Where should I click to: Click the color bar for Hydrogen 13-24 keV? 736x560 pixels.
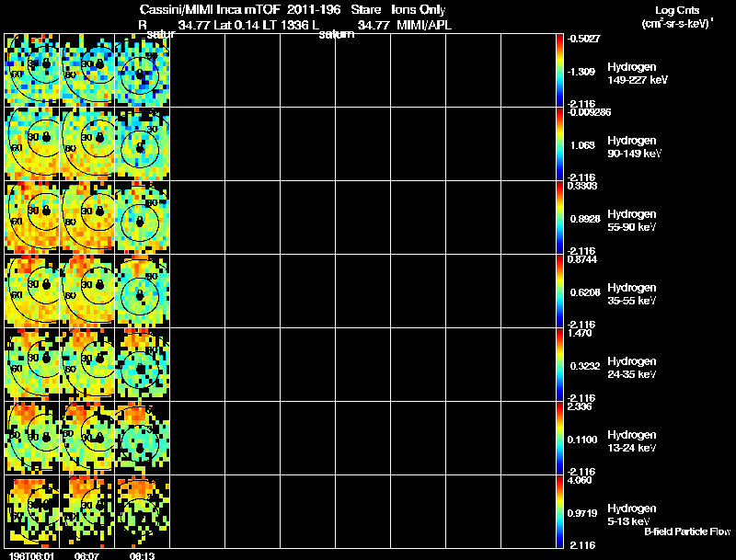[x=559, y=438]
